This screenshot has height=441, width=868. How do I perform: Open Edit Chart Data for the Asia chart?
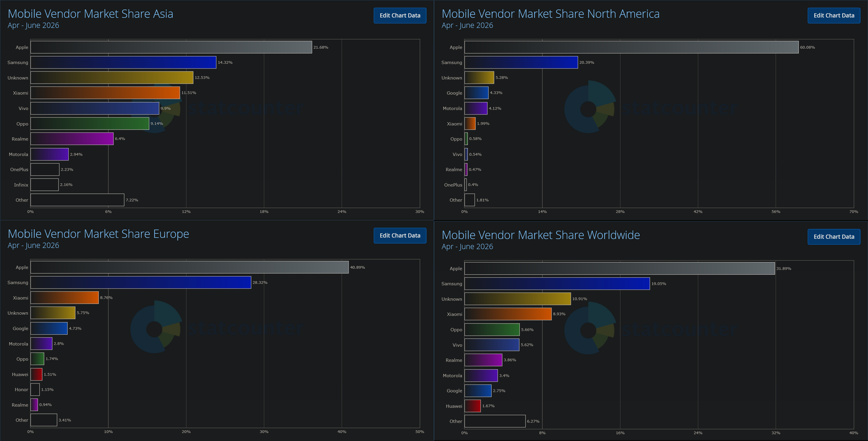pos(400,15)
